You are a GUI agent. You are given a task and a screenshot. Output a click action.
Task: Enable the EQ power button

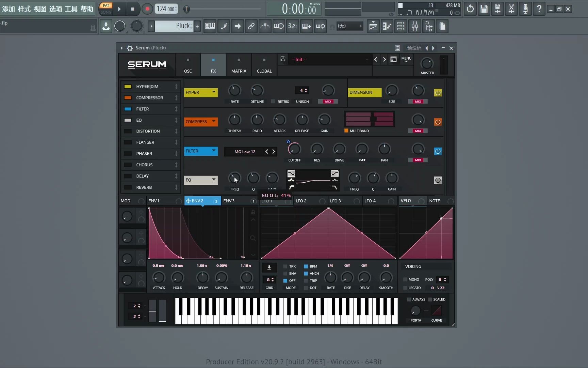tap(438, 180)
